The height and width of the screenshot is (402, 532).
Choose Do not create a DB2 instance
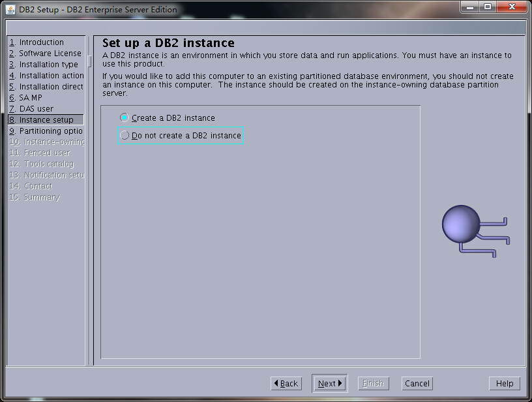pyautogui.click(x=181, y=136)
